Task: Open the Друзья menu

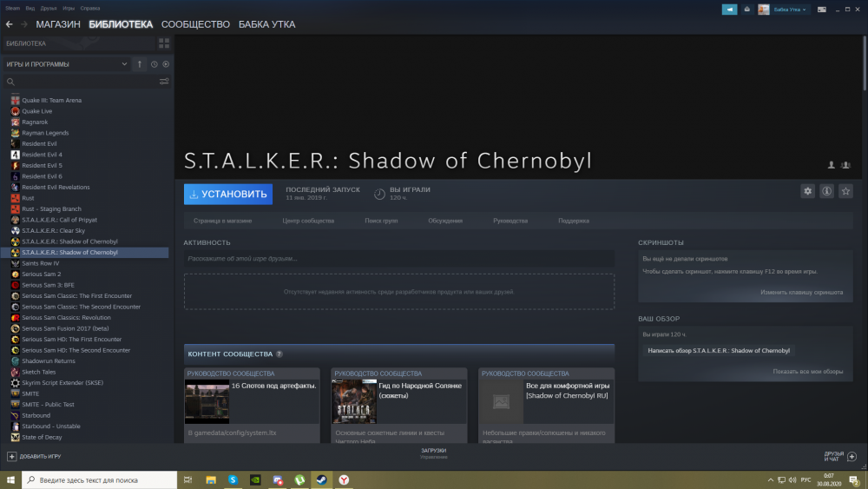Action: (49, 9)
